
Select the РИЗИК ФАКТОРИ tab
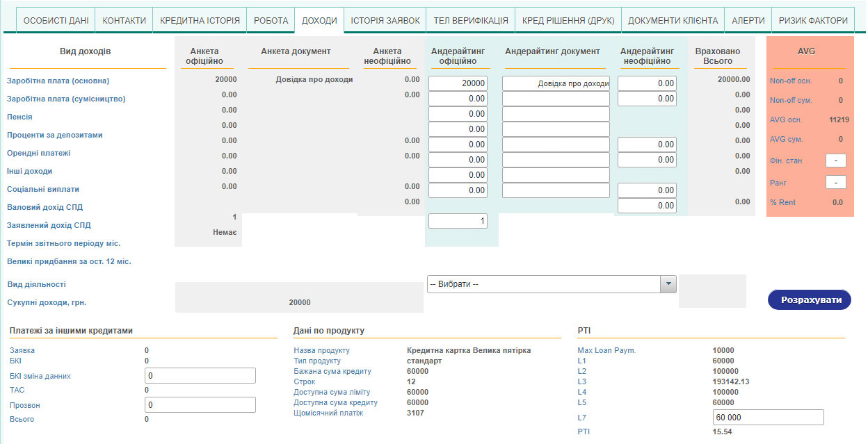click(x=813, y=20)
